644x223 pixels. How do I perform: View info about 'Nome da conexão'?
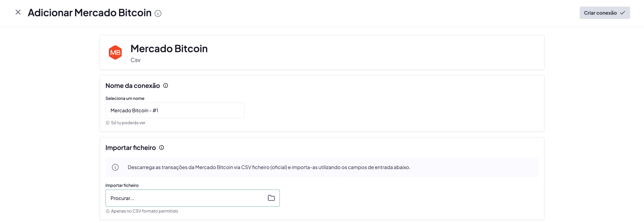tap(166, 85)
